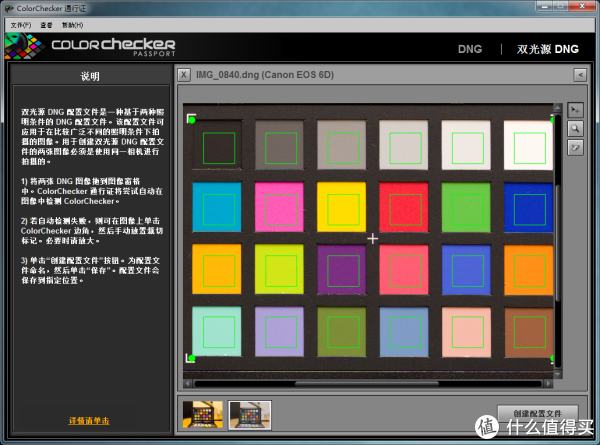The image size is (600, 445).
Task: Click the dark blue color patch
Action: (x=528, y=207)
